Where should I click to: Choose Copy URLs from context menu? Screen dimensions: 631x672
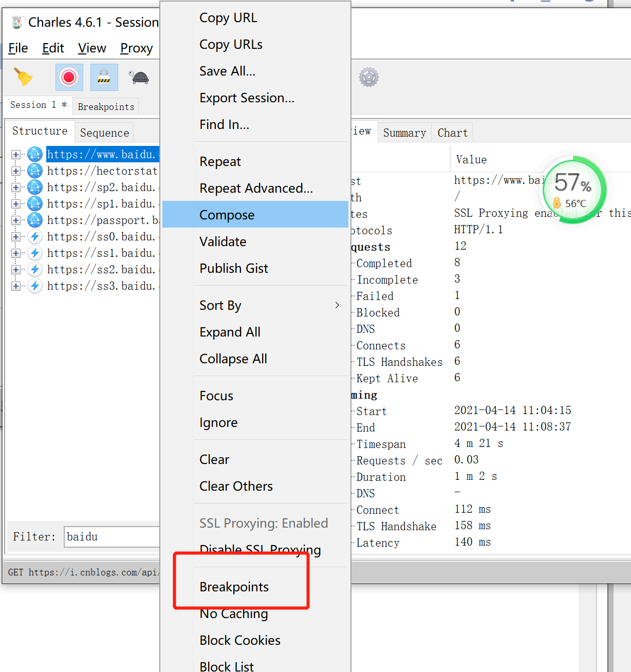tap(255, 44)
